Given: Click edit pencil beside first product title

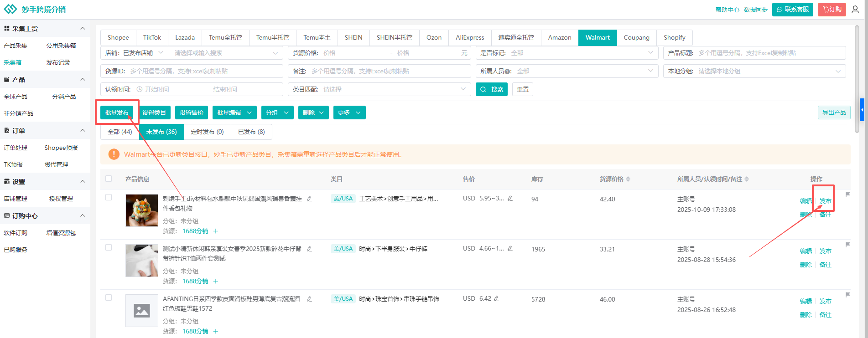Looking at the screenshot, I should click(309, 199).
